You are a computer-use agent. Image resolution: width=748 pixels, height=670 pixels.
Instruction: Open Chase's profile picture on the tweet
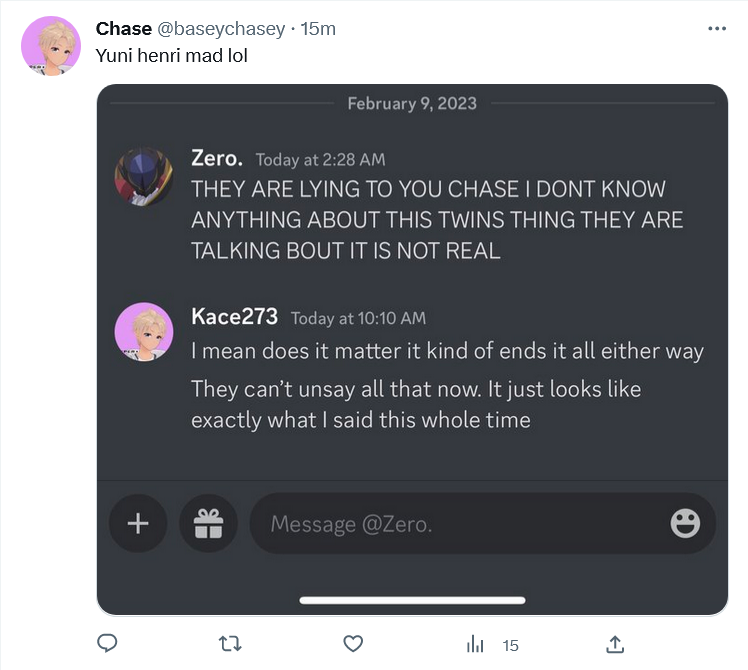(51, 46)
